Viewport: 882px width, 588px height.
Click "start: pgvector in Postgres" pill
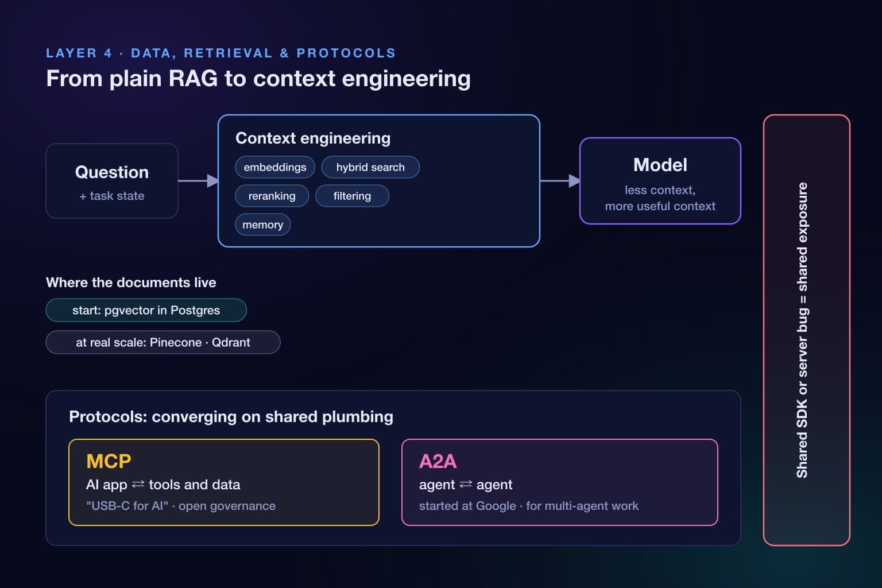pyautogui.click(x=146, y=310)
